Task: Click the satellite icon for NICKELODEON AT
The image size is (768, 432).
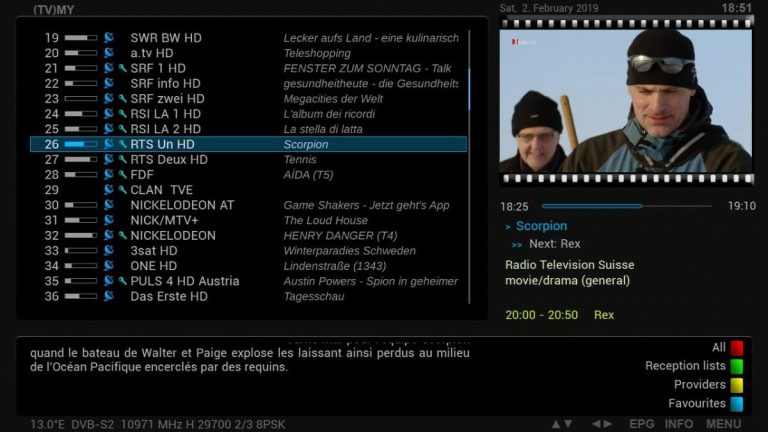Action: (109, 204)
